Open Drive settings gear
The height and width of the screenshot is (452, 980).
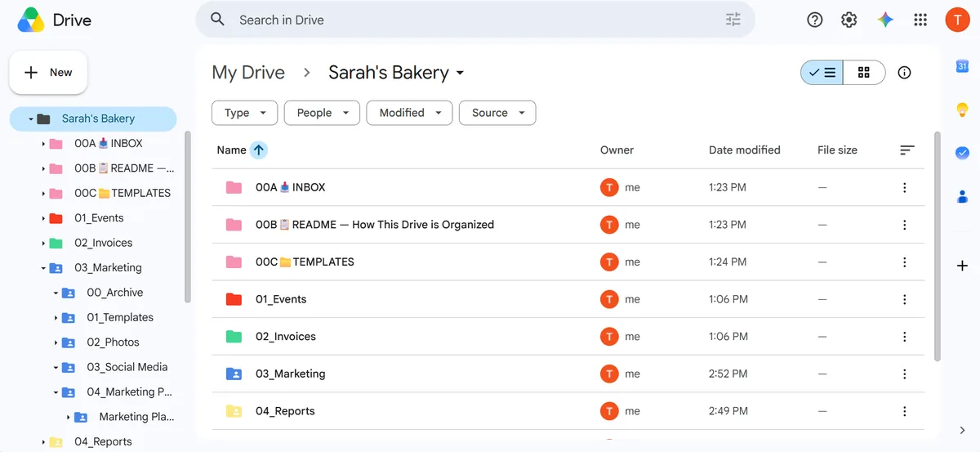(849, 20)
